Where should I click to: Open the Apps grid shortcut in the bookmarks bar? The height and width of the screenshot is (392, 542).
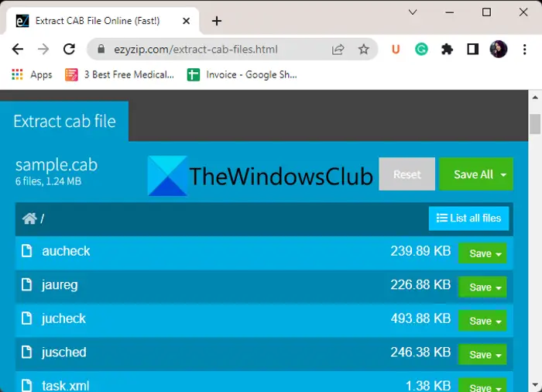tap(32, 74)
